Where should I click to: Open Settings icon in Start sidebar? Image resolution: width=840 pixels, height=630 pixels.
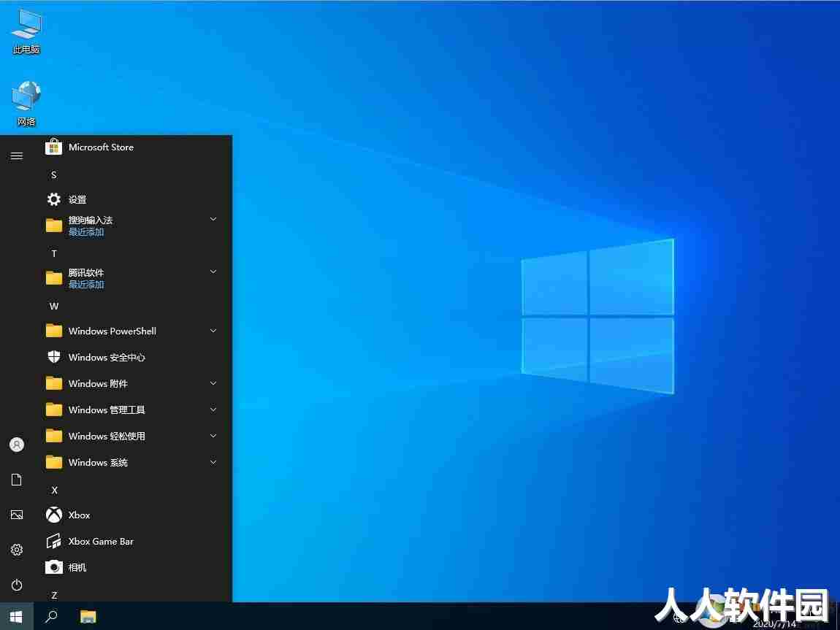click(x=17, y=550)
